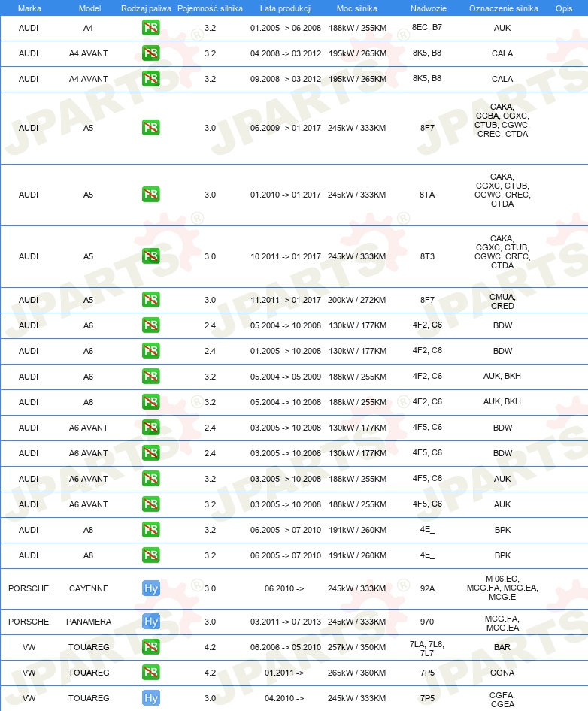Click the Panamera engine codes 'MCG.FA, MCG.EA'

(x=502, y=623)
